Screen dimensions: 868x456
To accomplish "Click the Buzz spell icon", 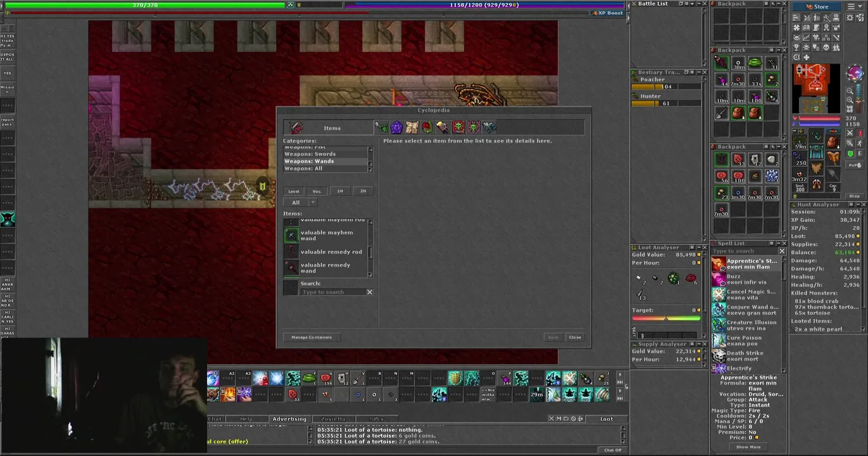I will [719, 279].
